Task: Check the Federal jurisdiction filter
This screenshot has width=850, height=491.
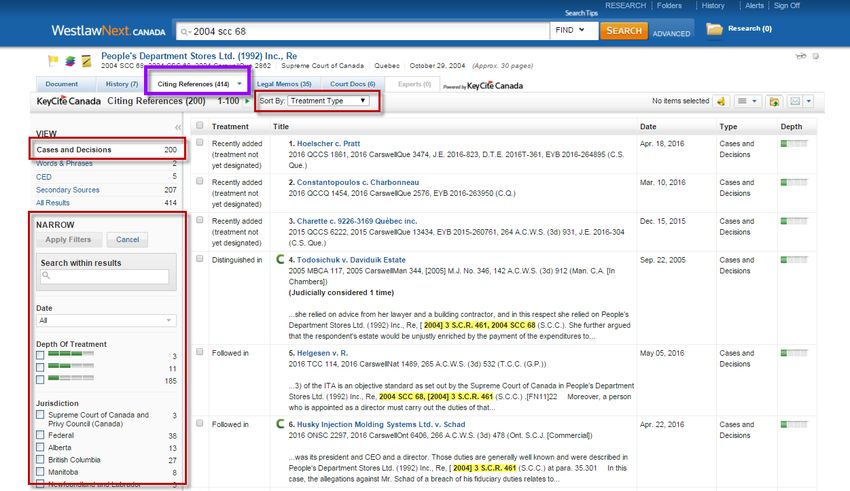Action: point(40,435)
